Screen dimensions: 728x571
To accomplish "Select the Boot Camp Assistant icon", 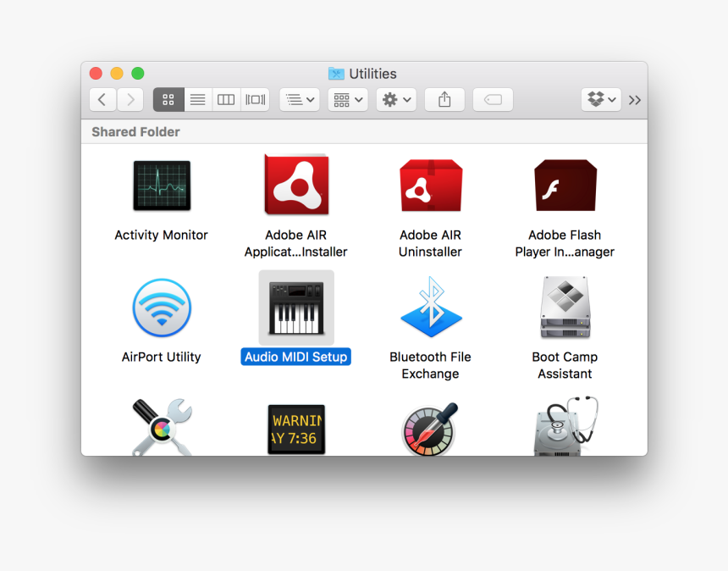I will (x=565, y=308).
